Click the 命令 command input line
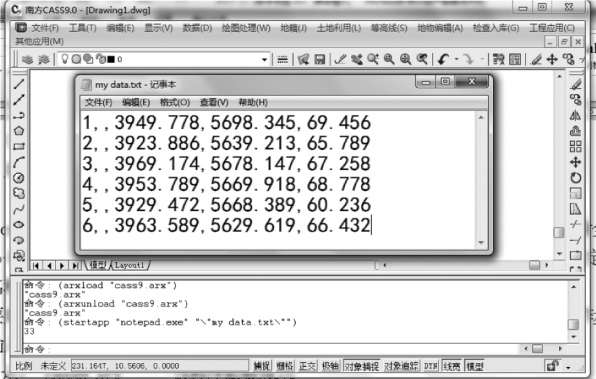This screenshot has height=379, width=596. [x=272, y=349]
